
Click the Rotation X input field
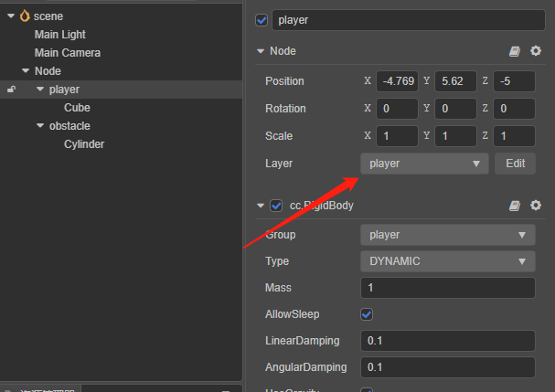[x=397, y=109]
